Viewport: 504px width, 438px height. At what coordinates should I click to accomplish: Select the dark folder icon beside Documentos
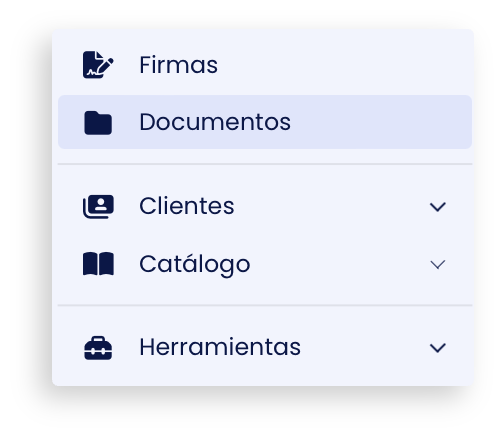coord(98,123)
